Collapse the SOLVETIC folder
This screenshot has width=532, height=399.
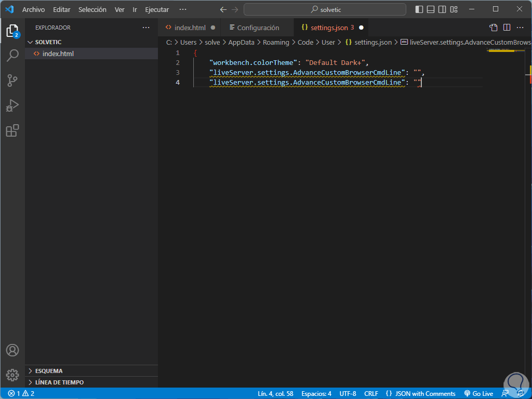48,42
